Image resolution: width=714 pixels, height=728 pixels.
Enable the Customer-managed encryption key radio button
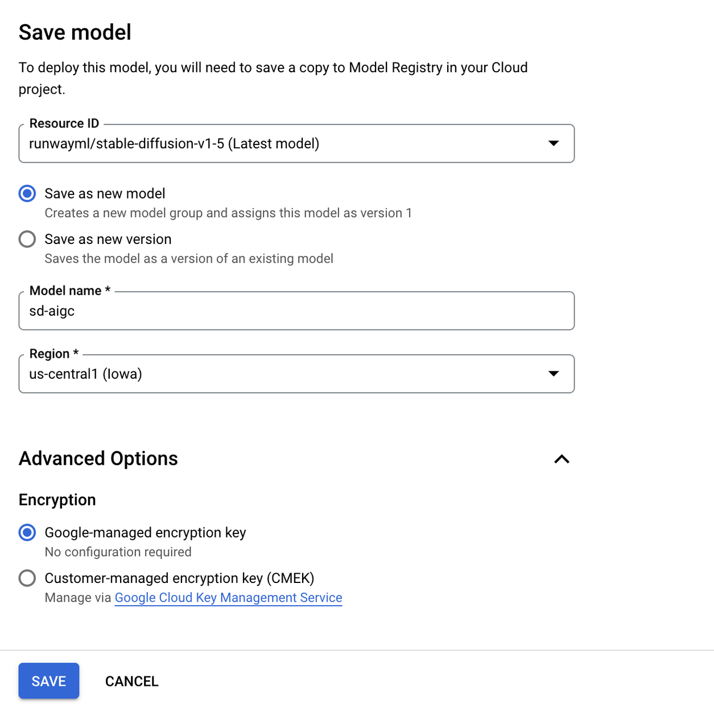27,578
